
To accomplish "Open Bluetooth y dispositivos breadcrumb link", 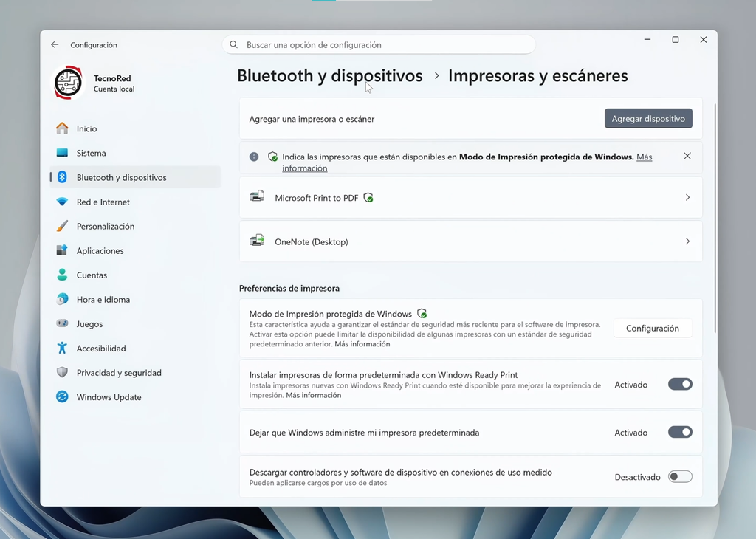I will pyautogui.click(x=330, y=76).
